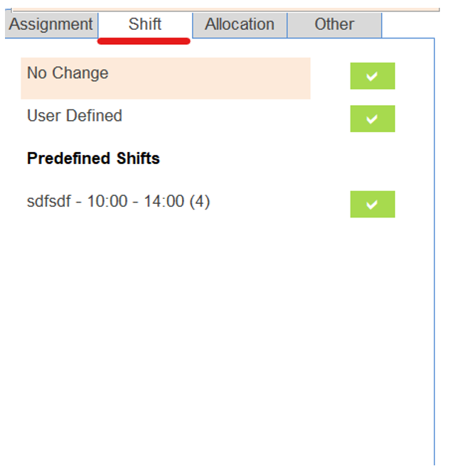450x476 pixels.
Task: Click the white tick in bottom green box
Action: click(x=372, y=205)
